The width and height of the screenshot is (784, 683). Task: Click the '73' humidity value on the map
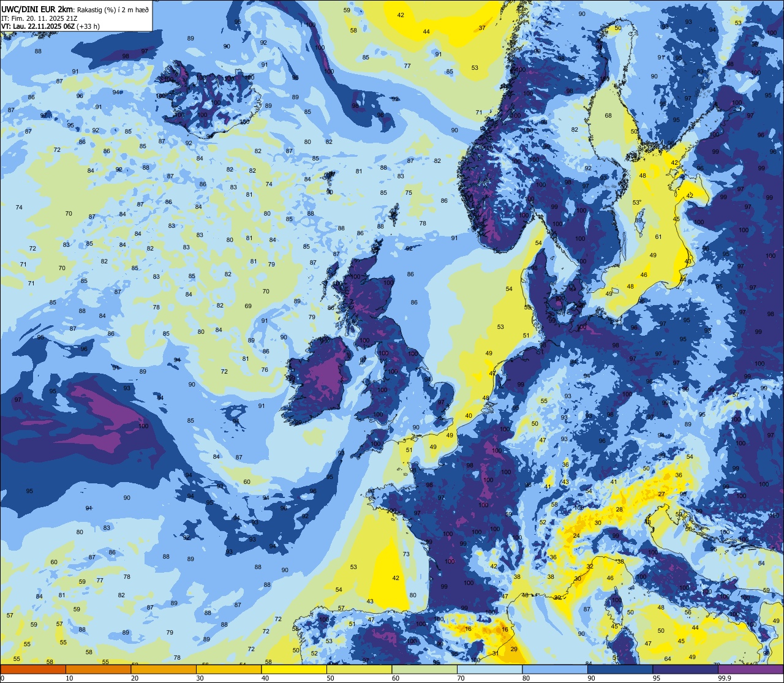[406, 554]
